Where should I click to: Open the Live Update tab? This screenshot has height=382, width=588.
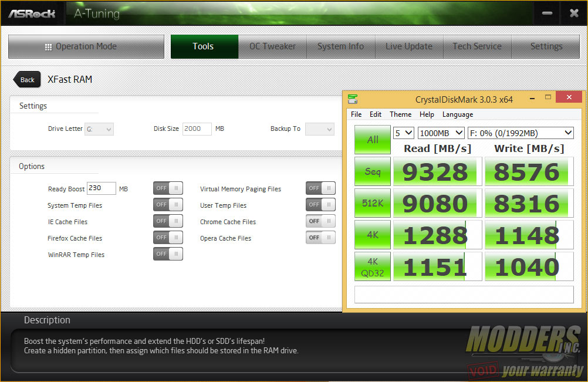409,46
